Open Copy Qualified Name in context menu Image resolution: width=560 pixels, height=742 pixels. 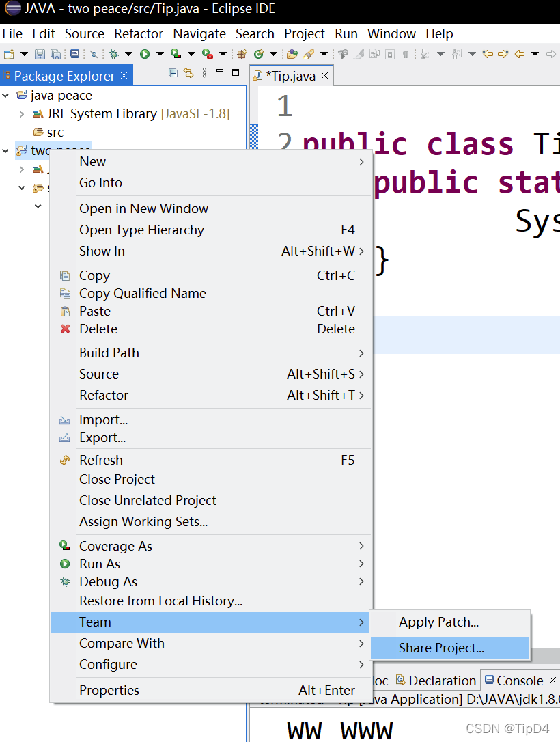(x=210, y=293)
